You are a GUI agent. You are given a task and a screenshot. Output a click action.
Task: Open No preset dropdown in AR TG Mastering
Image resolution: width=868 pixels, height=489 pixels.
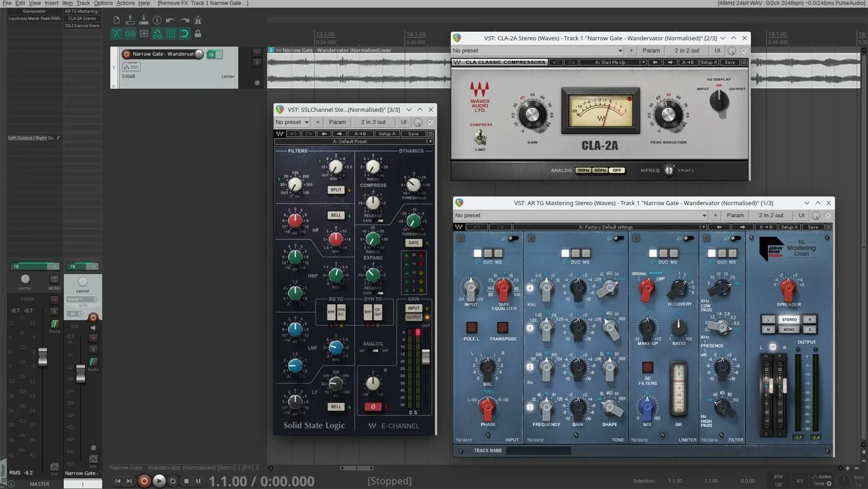(581, 215)
